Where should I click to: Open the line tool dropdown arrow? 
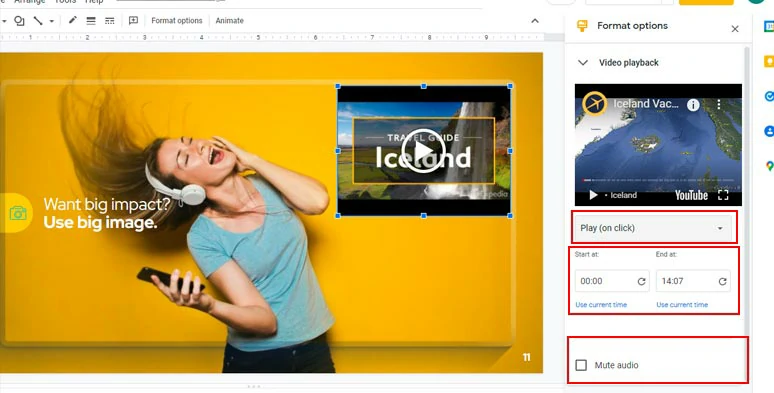[x=51, y=21]
